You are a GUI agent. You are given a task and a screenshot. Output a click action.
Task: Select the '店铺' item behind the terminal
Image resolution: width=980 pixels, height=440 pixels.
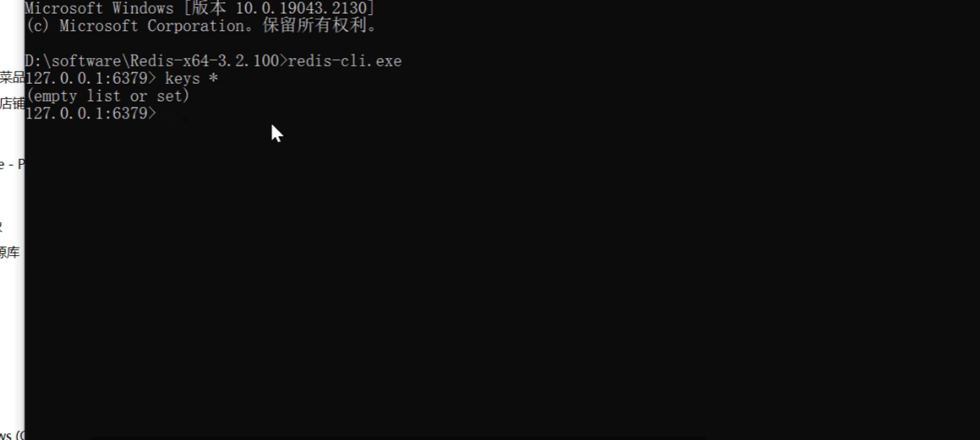click(12, 103)
